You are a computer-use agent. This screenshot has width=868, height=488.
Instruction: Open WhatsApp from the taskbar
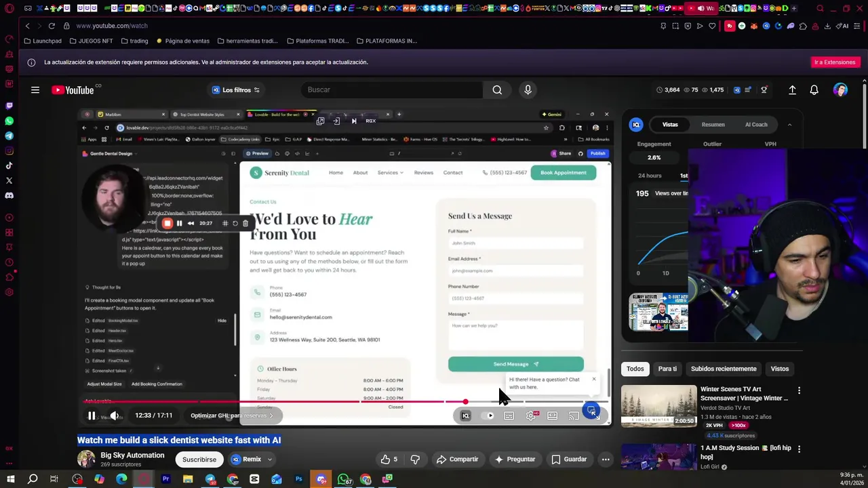point(344,479)
